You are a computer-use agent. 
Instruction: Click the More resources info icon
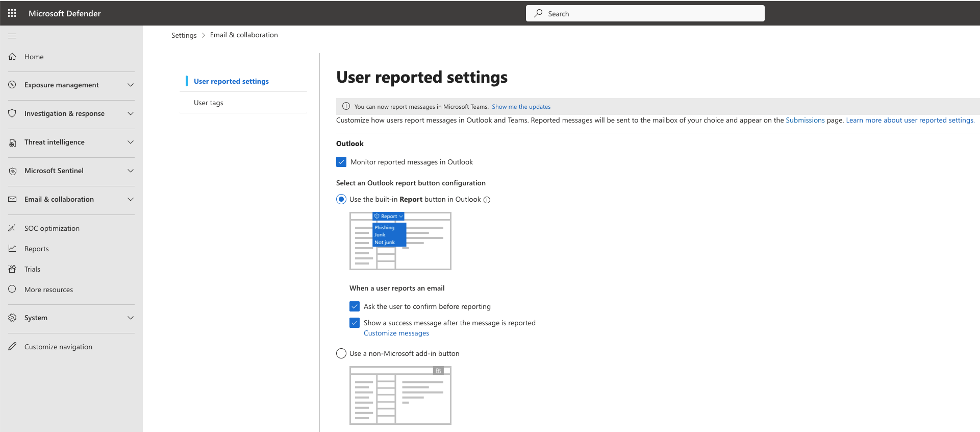pyautogui.click(x=12, y=289)
